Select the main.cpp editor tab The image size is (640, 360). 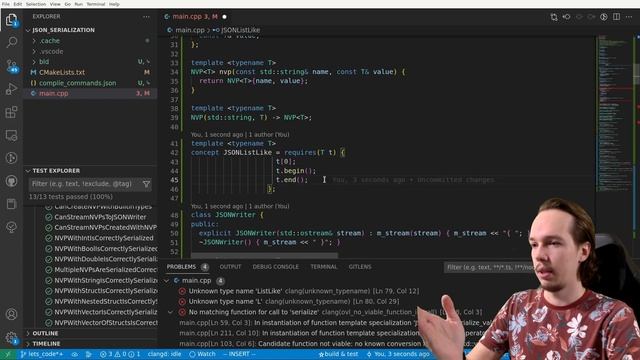tap(195, 17)
